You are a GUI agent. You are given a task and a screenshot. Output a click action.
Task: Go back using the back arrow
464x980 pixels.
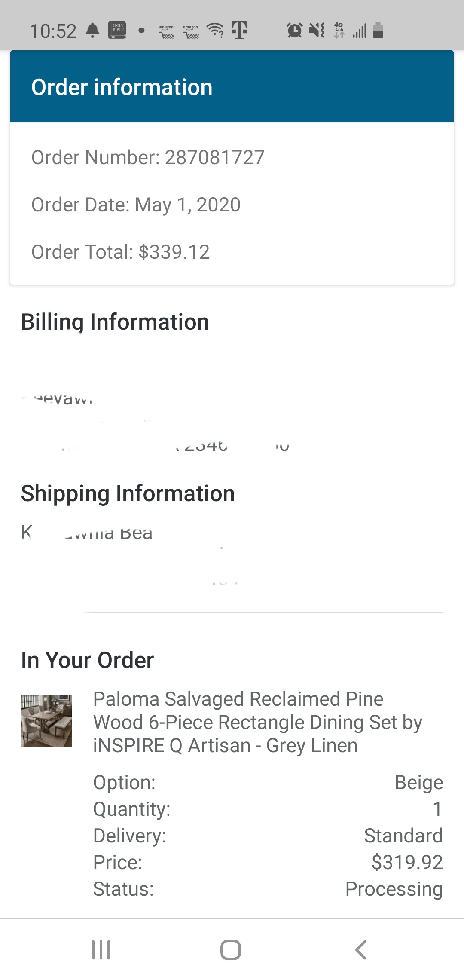pos(361,950)
